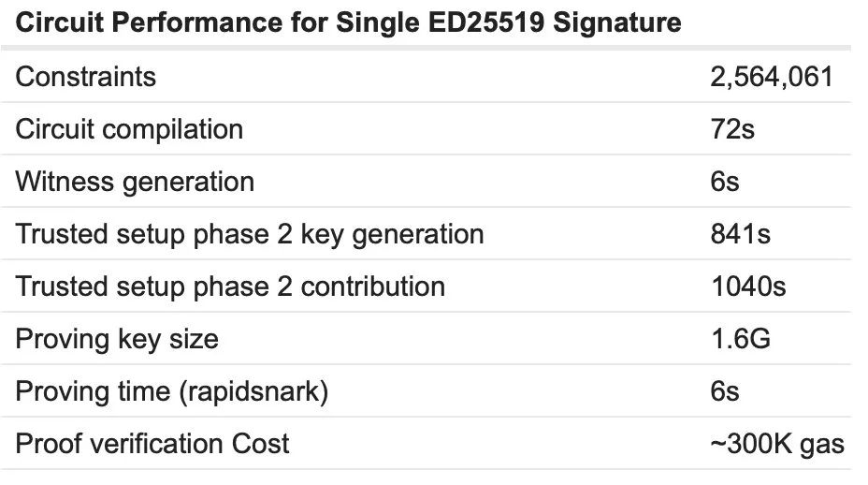Select the Circuit compilation label

[x=129, y=130]
